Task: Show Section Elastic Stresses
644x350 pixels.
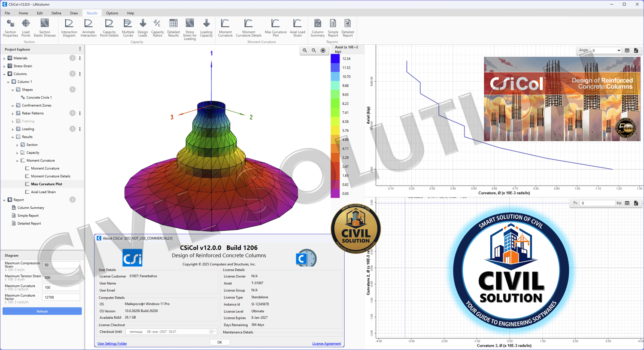Action: coord(45,28)
